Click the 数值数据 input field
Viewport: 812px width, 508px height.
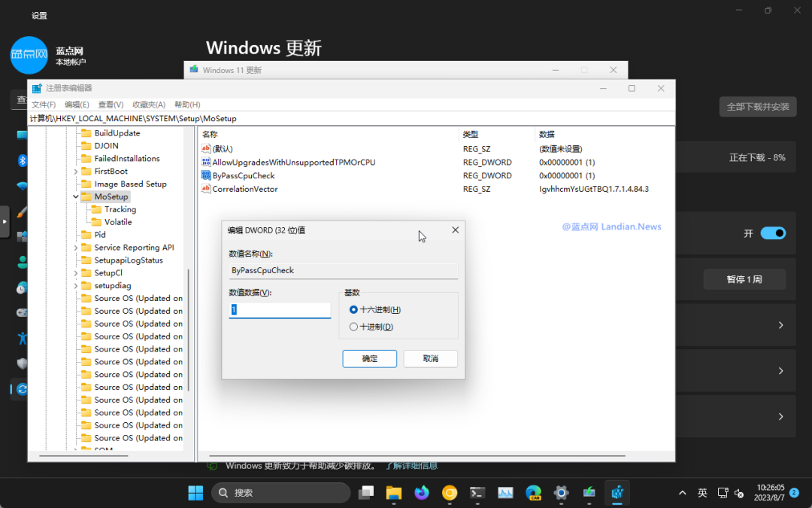[280, 310]
